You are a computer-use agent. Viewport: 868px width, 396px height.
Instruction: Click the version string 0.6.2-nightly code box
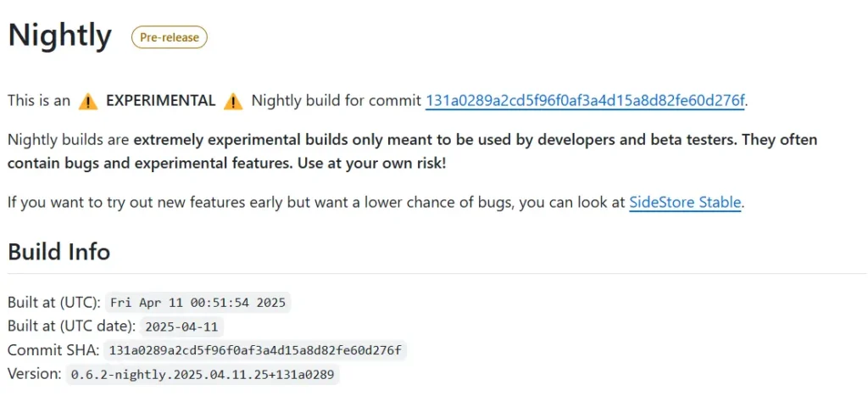click(x=203, y=375)
